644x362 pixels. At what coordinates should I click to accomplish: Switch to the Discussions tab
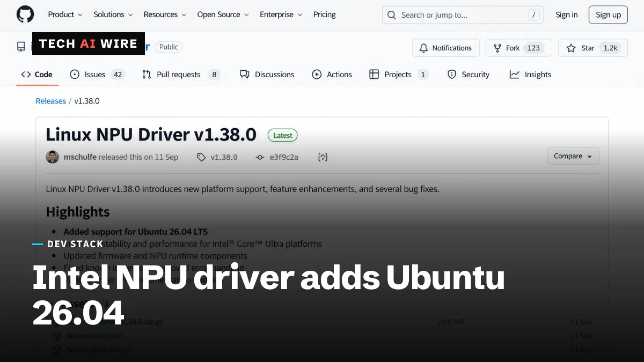(x=267, y=75)
